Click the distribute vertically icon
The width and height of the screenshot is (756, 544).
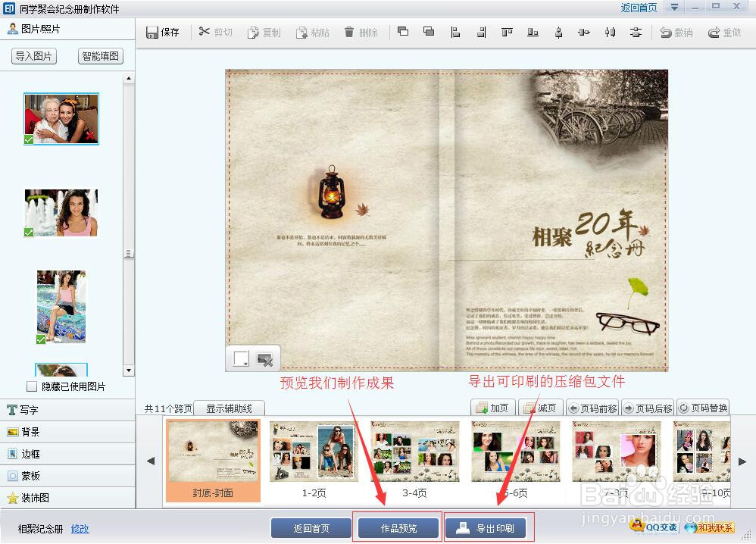pyautogui.click(x=636, y=33)
